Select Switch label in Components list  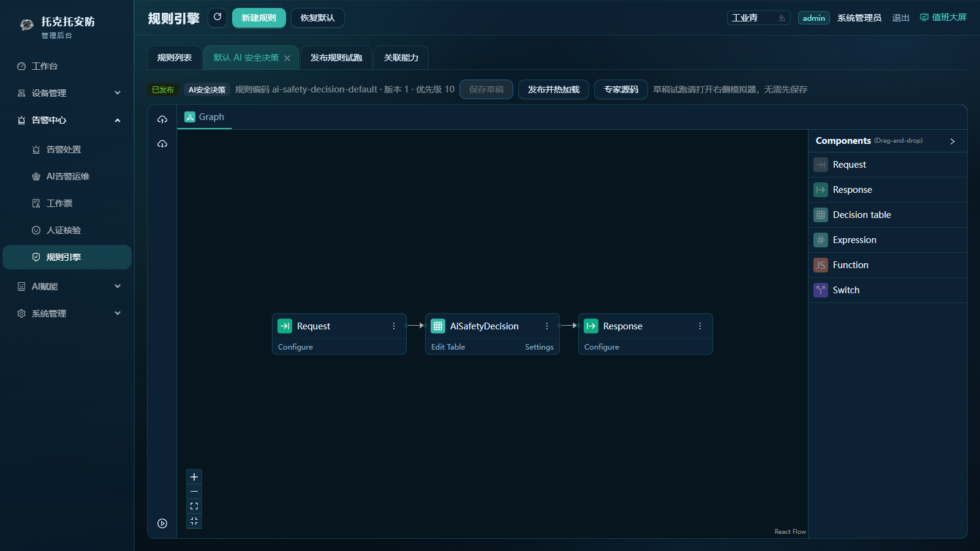coord(846,290)
